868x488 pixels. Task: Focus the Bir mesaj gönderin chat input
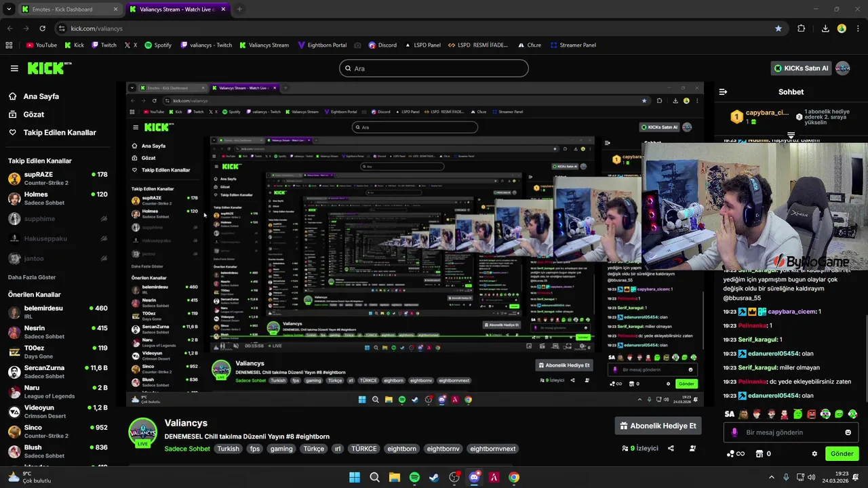791,432
